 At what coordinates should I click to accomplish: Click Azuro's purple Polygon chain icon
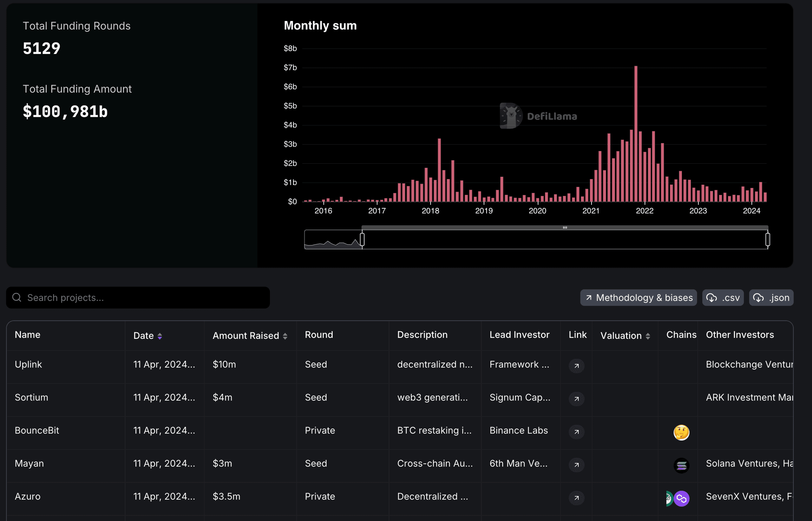point(682,498)
